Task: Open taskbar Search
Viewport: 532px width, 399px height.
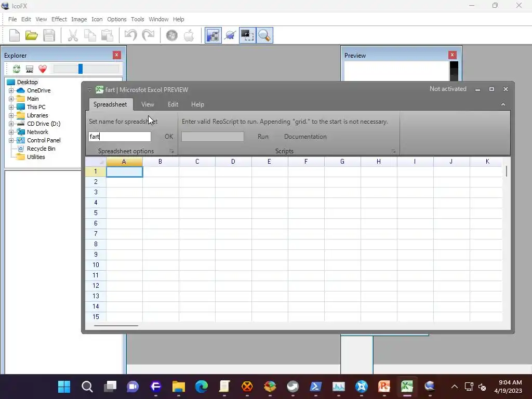Action: click(87, 387)
